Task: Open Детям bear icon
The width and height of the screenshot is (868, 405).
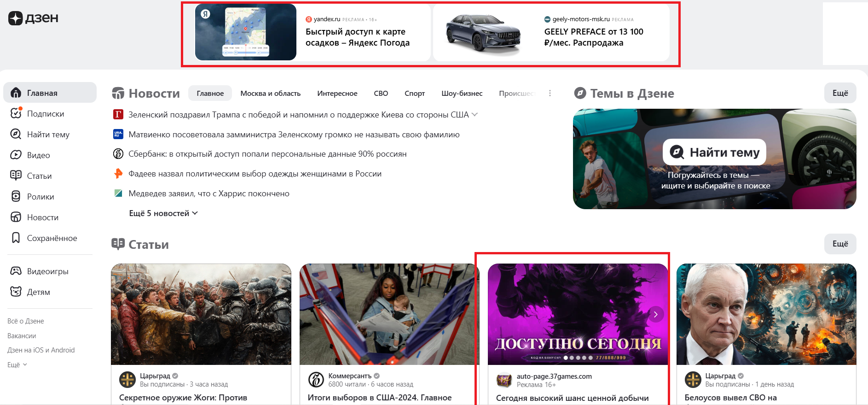Action: 16,292
